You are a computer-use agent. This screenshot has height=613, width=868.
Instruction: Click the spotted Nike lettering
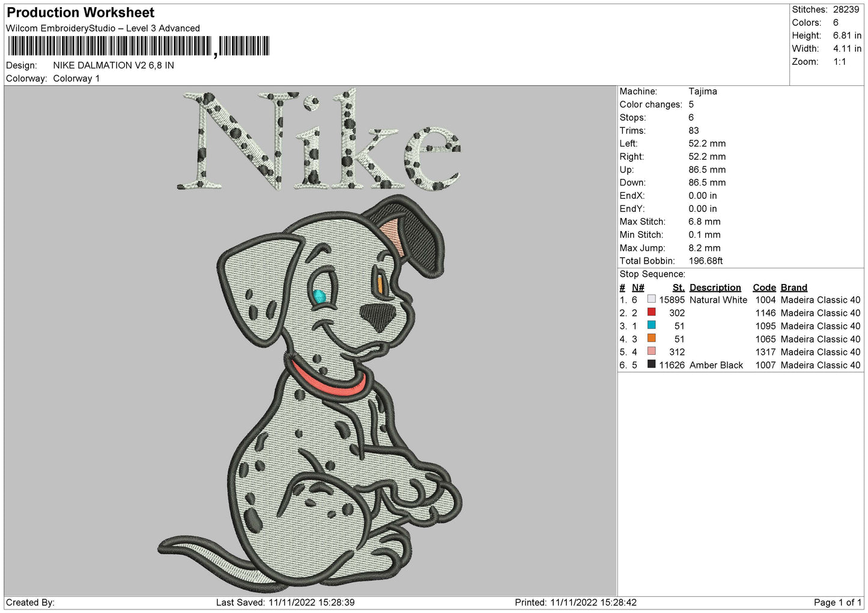[318, 140]
